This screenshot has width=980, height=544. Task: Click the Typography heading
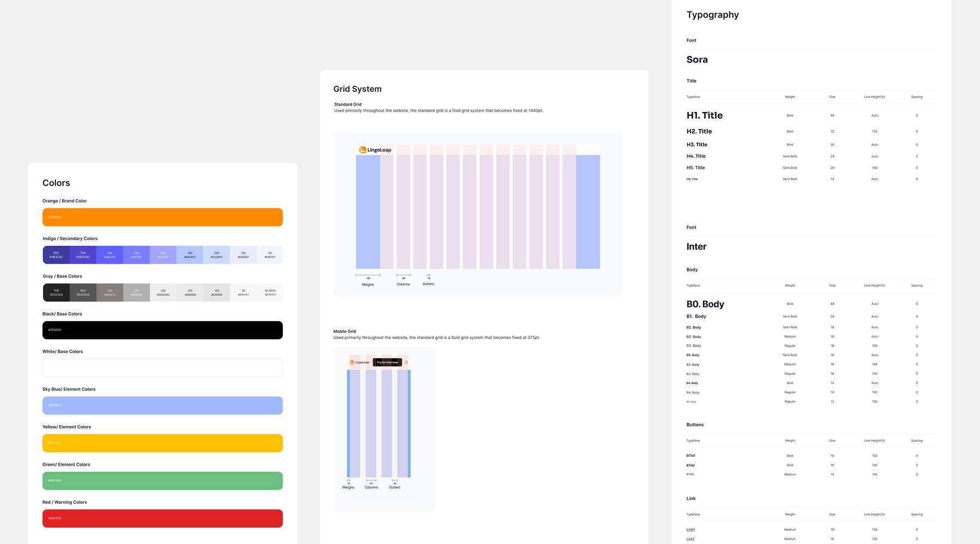pyautogui.click(x=713, y=15)
